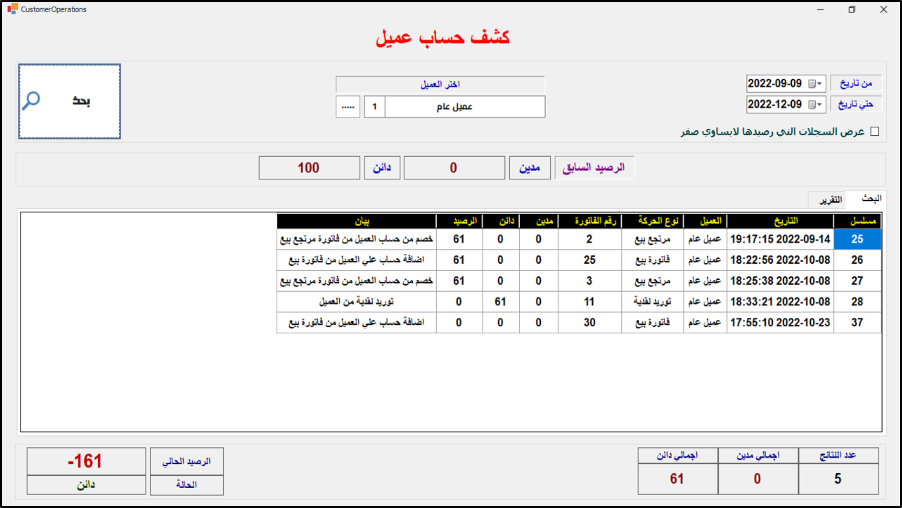Open calendar icon in 'حتي تاريخ' date picker

pyautogui.click(x=811, y=104)
